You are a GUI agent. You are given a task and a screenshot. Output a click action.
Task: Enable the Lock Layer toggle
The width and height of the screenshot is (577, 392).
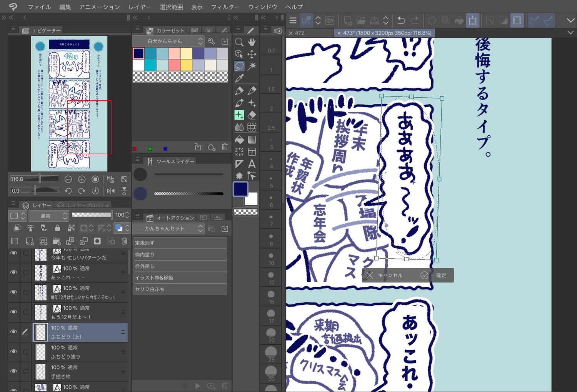coord(57,228)
